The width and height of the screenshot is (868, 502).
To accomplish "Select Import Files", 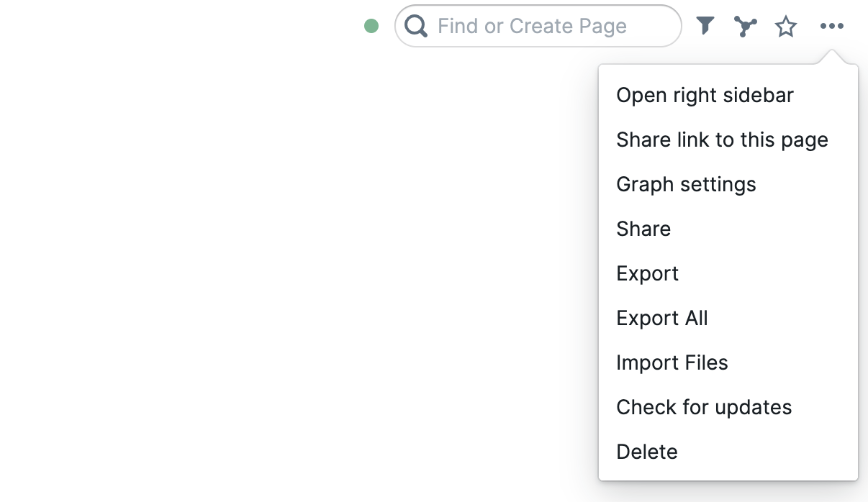I will [x=672, y=362].
